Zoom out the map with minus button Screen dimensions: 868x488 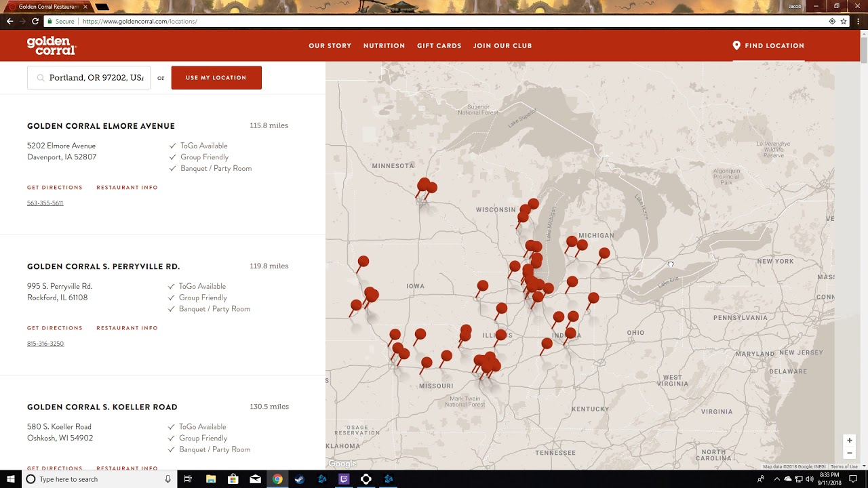pos(849,453)
